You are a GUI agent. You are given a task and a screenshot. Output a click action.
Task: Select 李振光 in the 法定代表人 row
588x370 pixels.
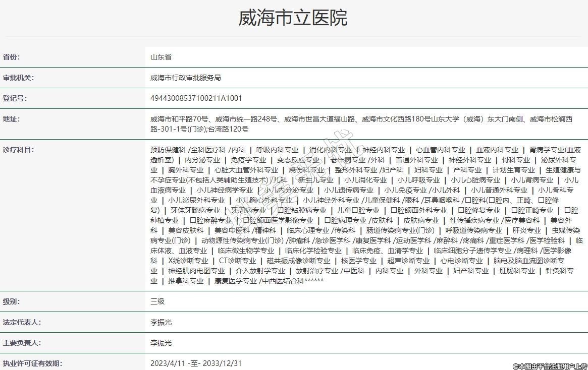(161, 323)
